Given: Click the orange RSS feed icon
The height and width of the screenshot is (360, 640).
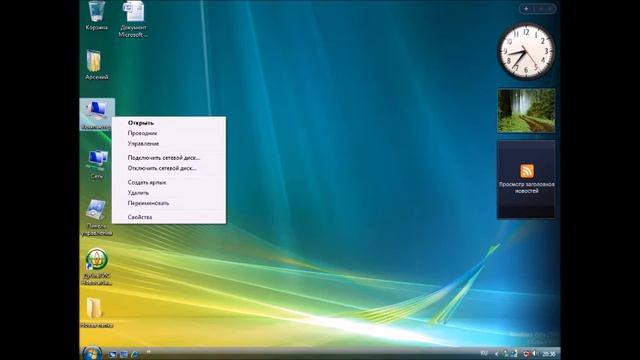Looking at the screenshot, I should coord(527,171).
